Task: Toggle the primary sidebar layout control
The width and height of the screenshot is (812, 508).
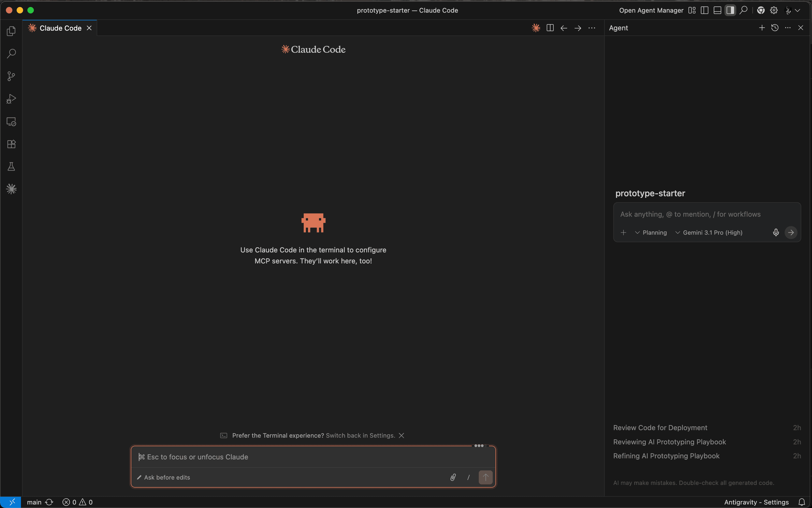Action: (704, 10)
